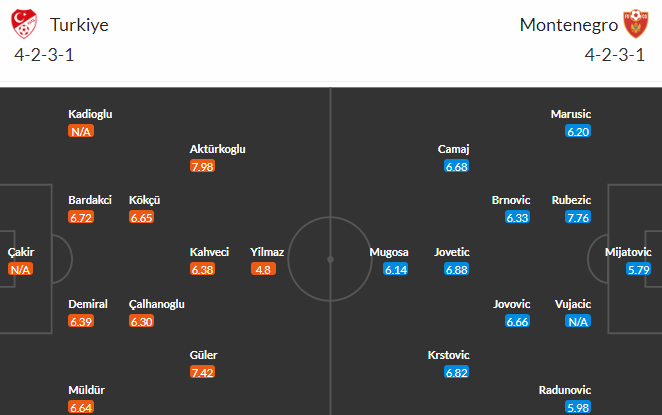Select player name Mugosa
662x415 pixels.
click(x=389, y=252)
